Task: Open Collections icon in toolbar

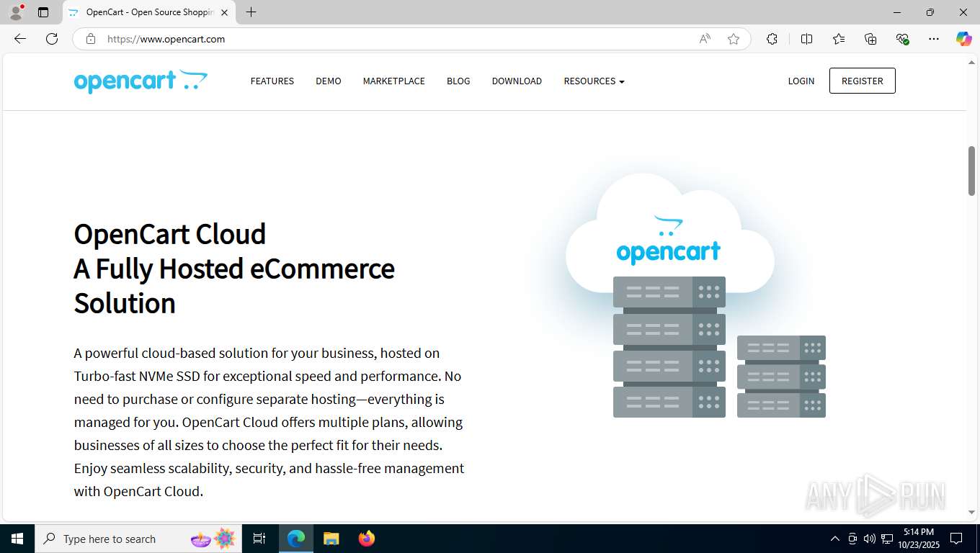Action: tap(870, 39)
